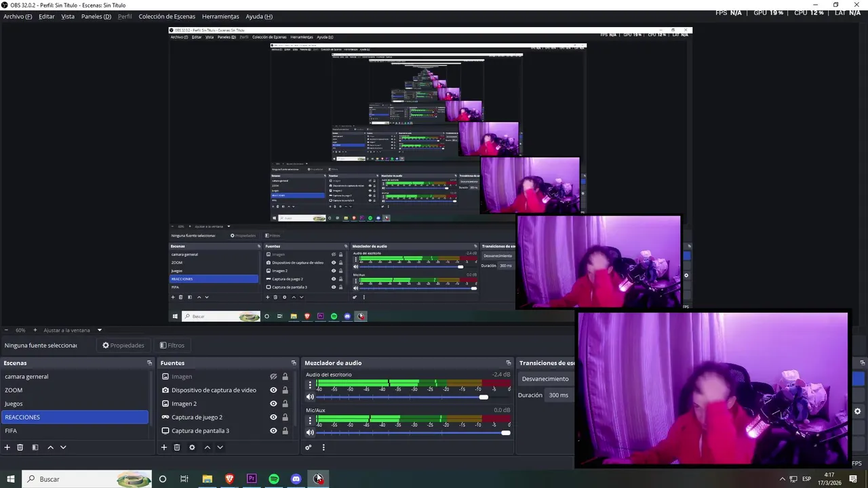Move selected source down in Fuentes

(x=220, y=447)
